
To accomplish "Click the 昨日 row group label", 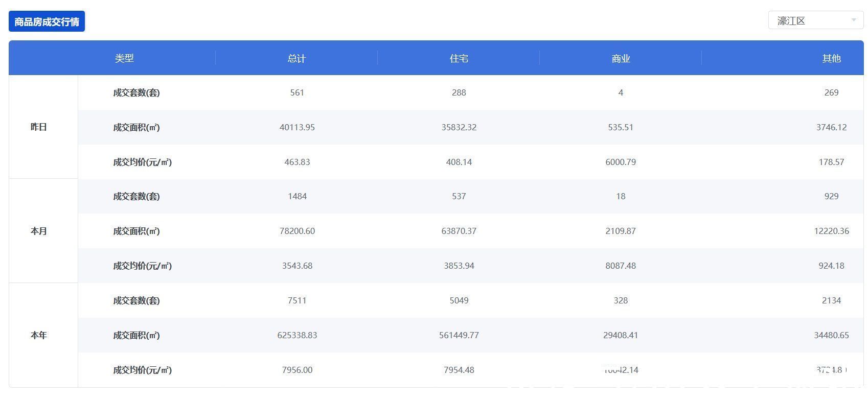I will pos(39,127).
